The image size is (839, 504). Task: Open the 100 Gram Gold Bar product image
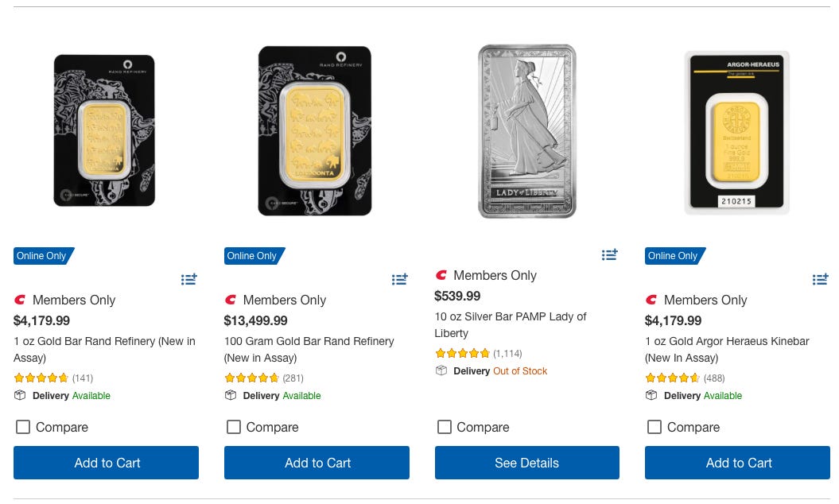point(315,131)
